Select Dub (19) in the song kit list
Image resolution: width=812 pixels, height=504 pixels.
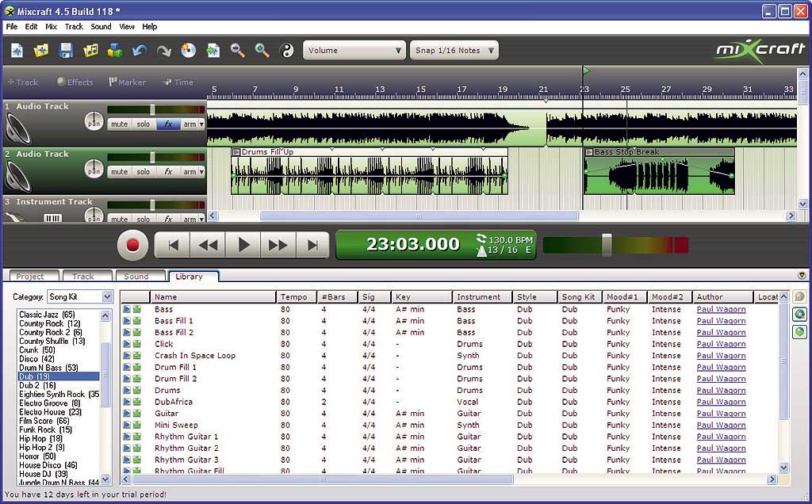point(58,376)
